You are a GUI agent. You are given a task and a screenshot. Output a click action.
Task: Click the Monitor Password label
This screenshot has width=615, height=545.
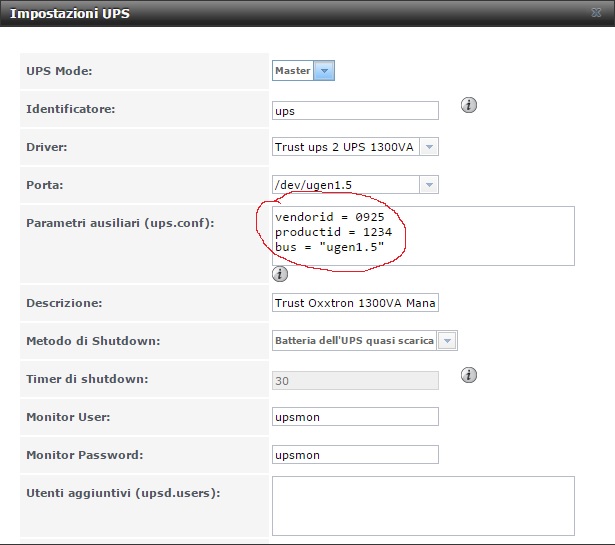[x=85, y=455]
